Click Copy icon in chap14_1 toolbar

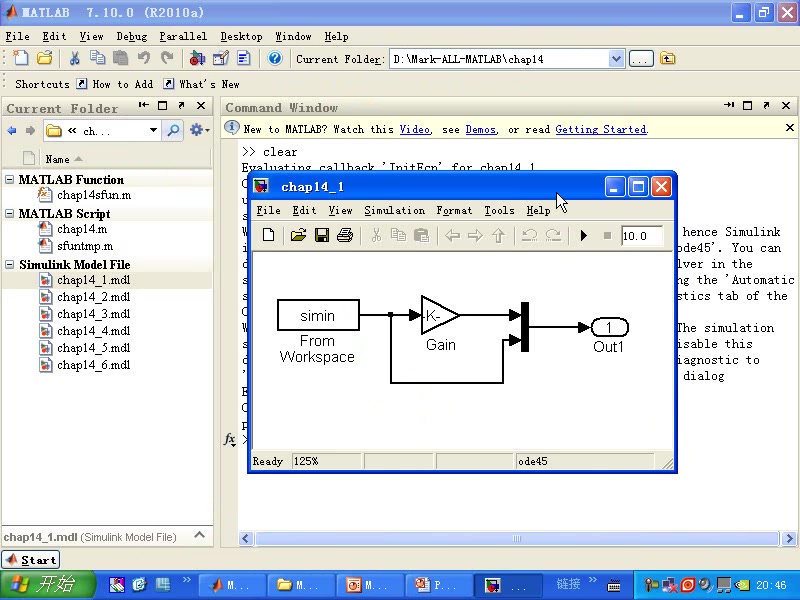tap(398, 235)
